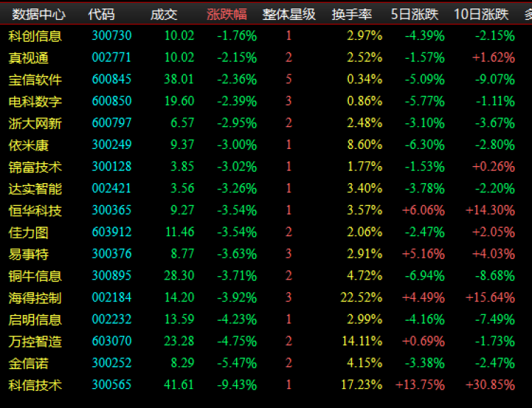Click stock code 002771
532x408 pixels.
coord(111,57)
